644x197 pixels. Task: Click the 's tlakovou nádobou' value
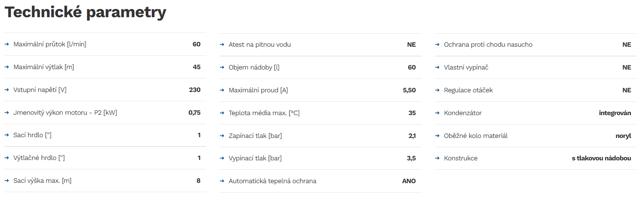coord(601,158)
